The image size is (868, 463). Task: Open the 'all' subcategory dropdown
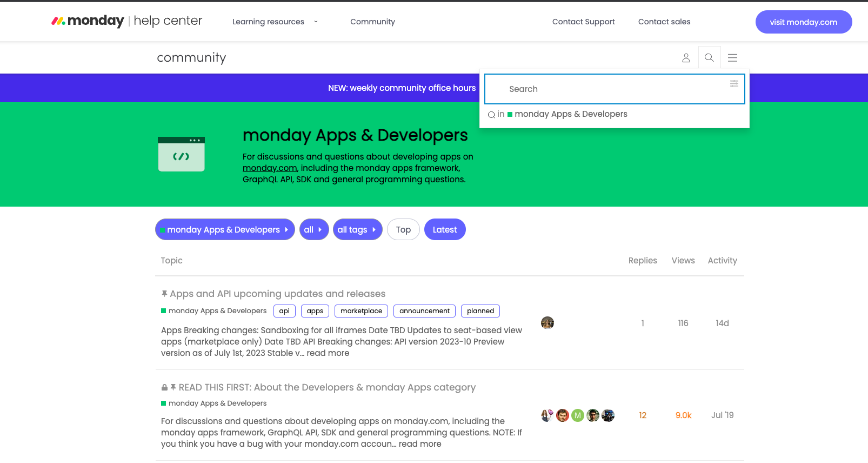(314, 229)
